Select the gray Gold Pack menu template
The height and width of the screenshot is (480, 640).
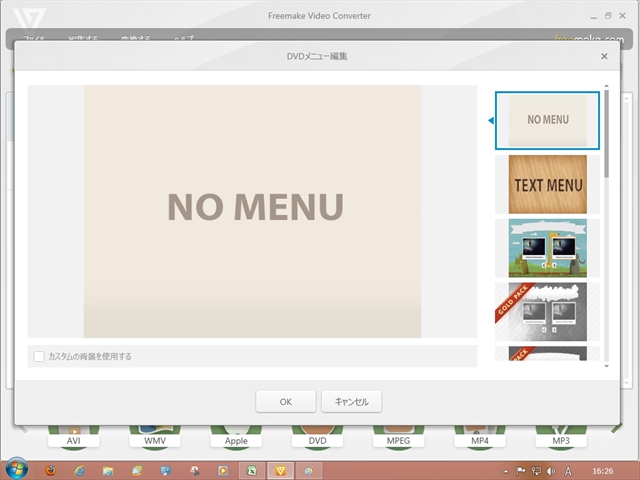(547, 311)
